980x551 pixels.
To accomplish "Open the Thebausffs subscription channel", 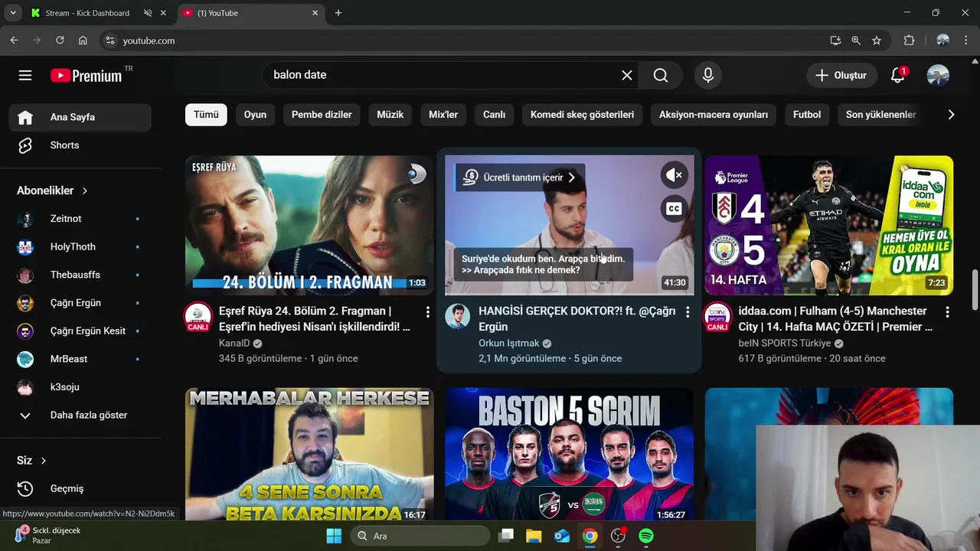I will pos(80,275).
